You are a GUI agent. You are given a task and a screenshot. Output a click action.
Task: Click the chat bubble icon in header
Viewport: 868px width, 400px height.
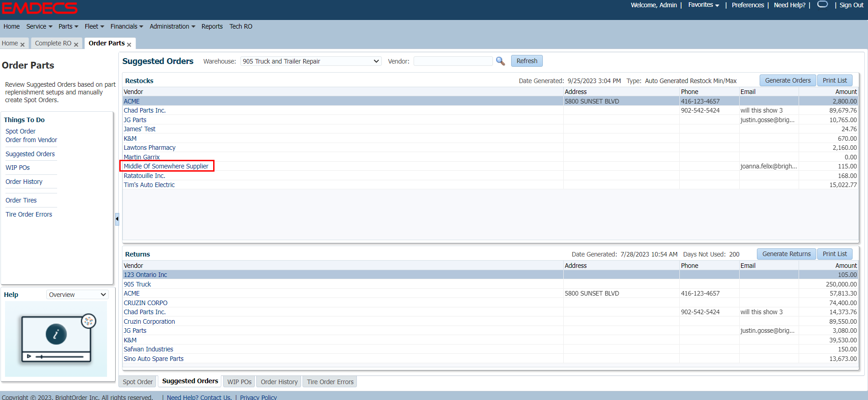tap(822, 4)
